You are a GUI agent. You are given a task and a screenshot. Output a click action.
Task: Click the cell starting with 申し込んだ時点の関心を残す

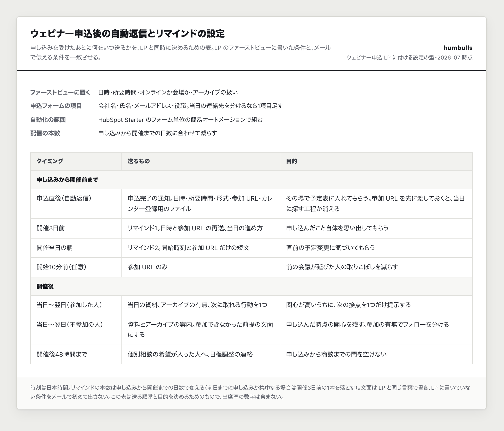click(376, 330)
